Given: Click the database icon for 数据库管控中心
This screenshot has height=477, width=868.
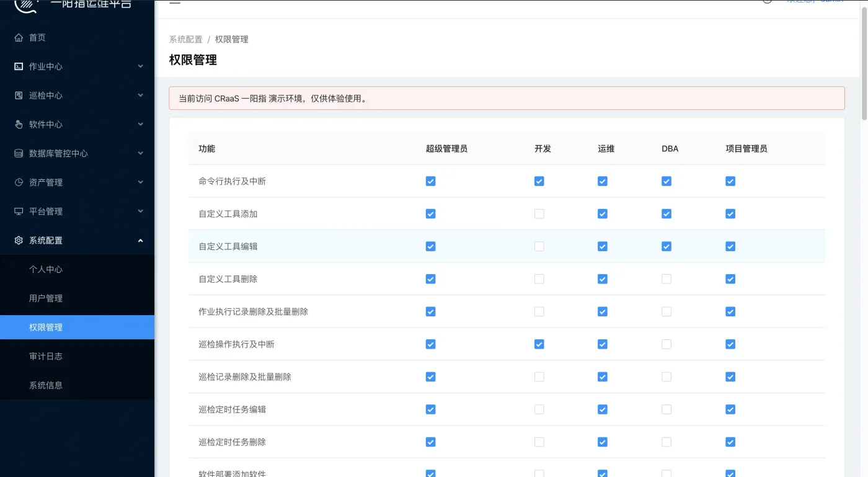Looking at the screenshot, I should (x=19, y=153).
